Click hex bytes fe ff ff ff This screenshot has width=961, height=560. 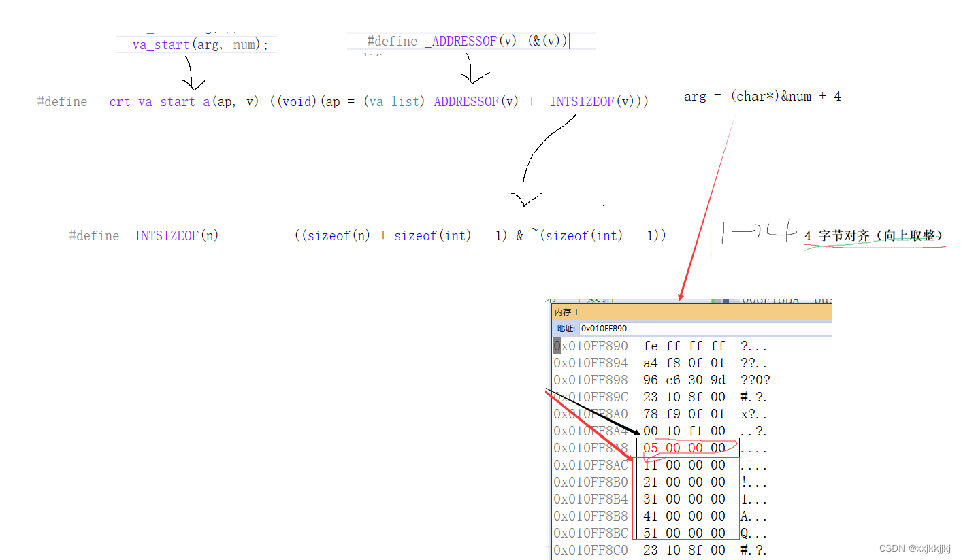[x=684, y=346]
